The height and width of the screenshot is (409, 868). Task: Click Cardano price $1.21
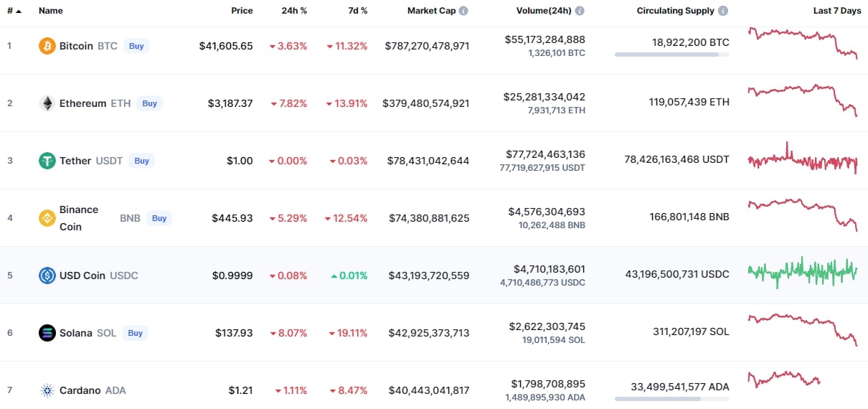[x=241, y=390]
